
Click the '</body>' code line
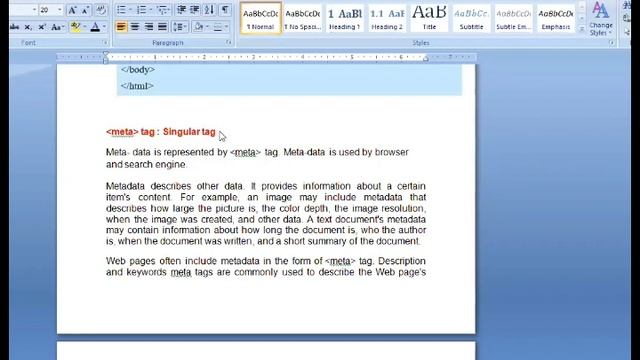tap(138, 70)
